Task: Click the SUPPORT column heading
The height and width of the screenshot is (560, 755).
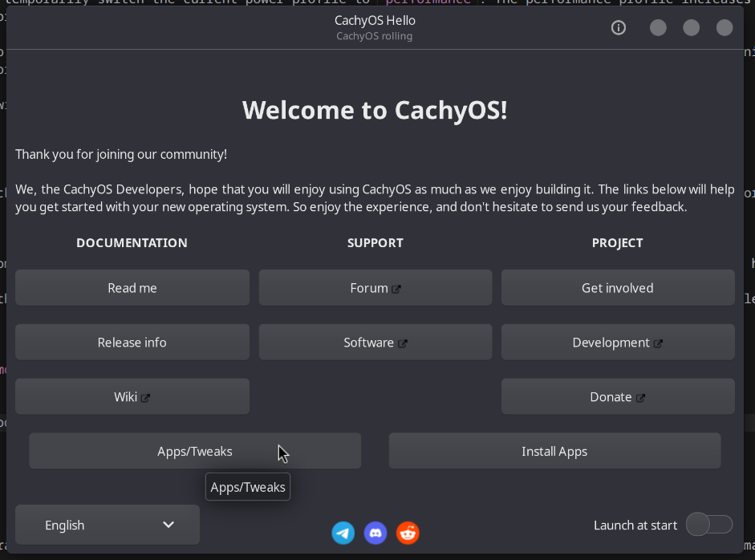Action: pyautogui.click(x=375, y=242)
